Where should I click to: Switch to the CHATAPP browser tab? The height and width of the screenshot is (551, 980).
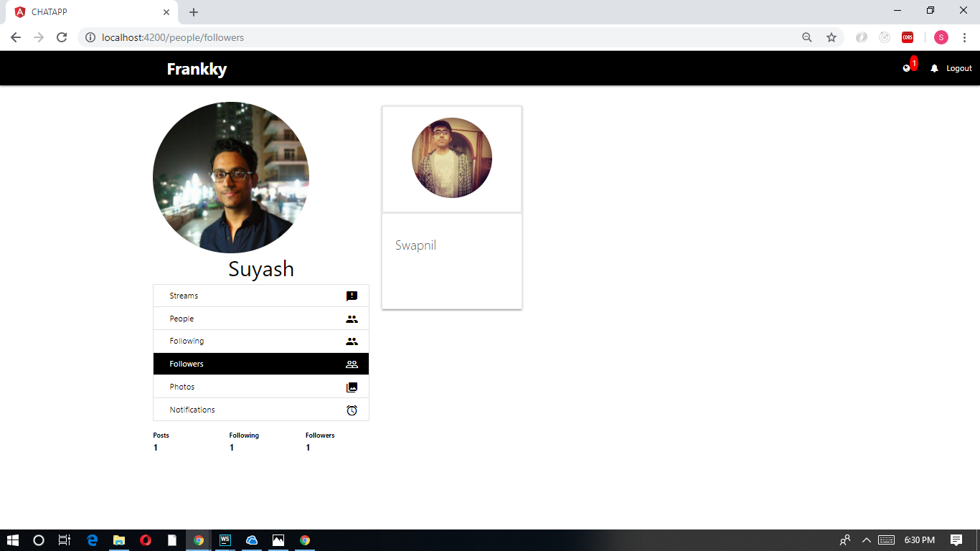pos(86,11)
